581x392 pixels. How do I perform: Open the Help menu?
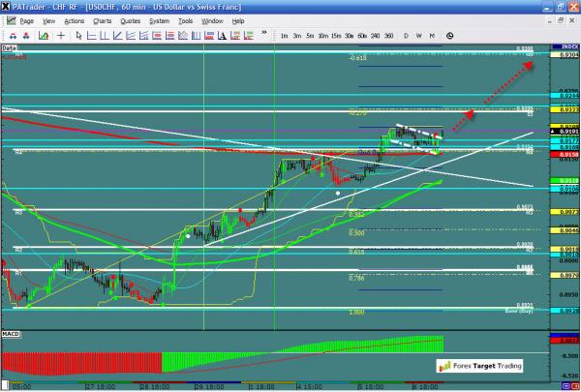tap(238, 21)
